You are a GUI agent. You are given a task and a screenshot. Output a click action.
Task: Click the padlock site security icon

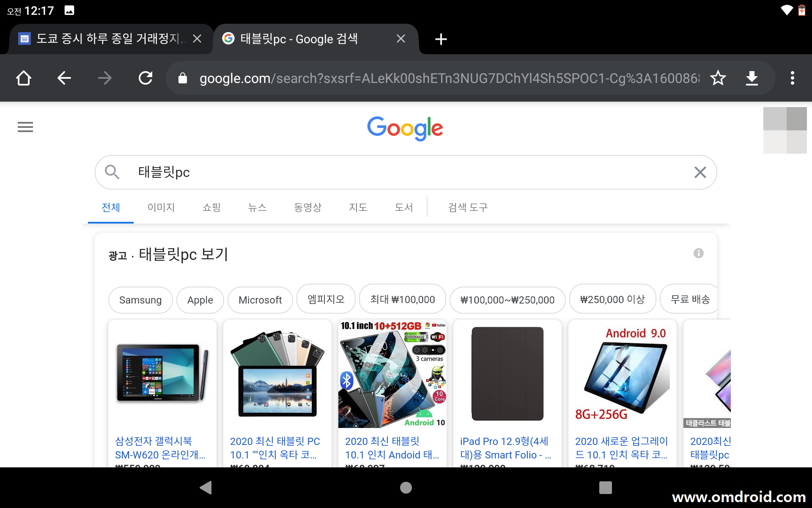pos(183,78)
